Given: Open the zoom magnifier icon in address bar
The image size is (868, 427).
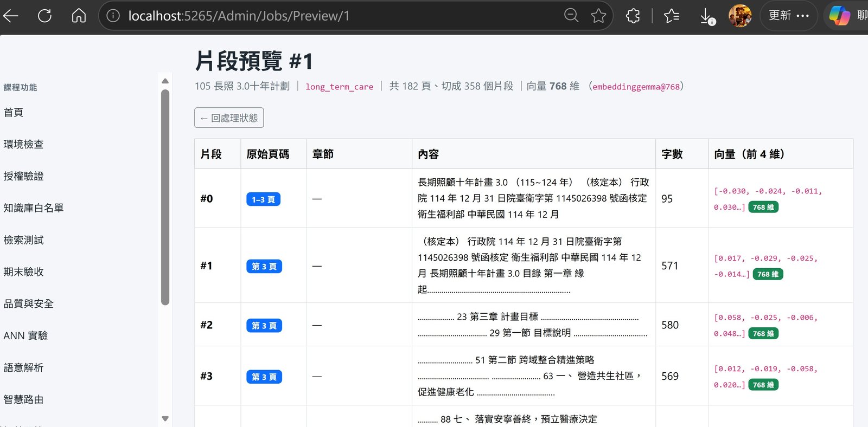Looking at the screenshot, I should click(571, 16).
